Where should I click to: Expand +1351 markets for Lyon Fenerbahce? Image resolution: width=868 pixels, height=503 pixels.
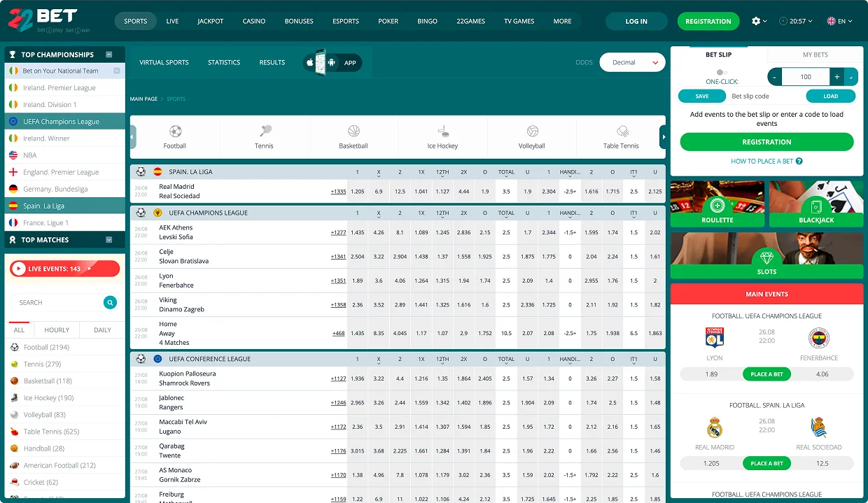(x=338, y=281)
